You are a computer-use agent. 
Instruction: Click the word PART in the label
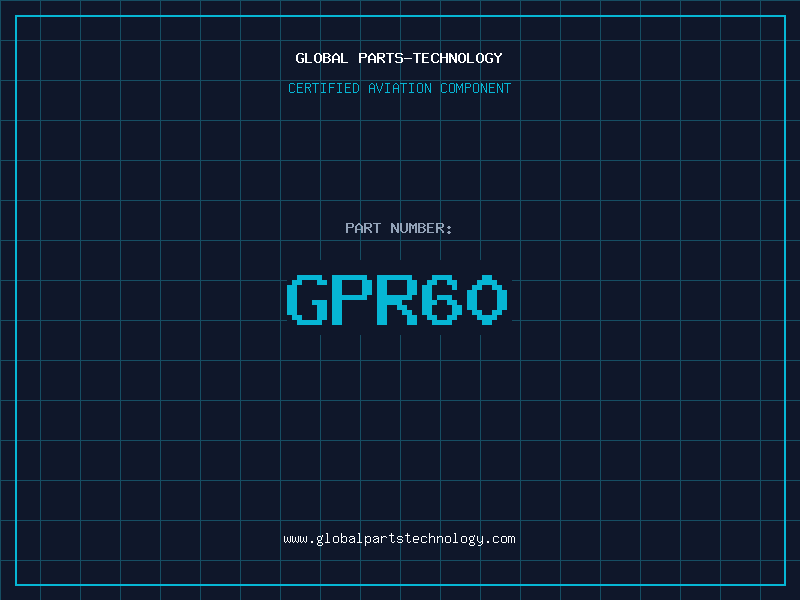363,228
